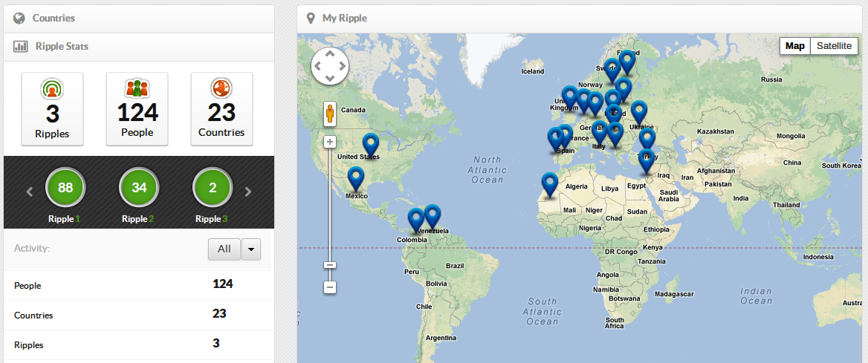Image resolution: width=868 pixels, height=363 pixels.
Task: Click the Street View pegman icon
Action: pos(331,115)
